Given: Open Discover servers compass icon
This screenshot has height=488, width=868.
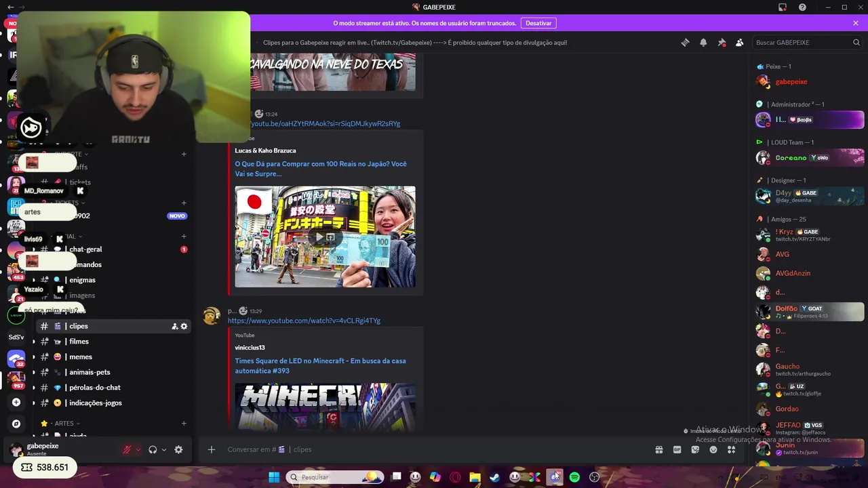Looking at the screenshot, I should (16, 424).
